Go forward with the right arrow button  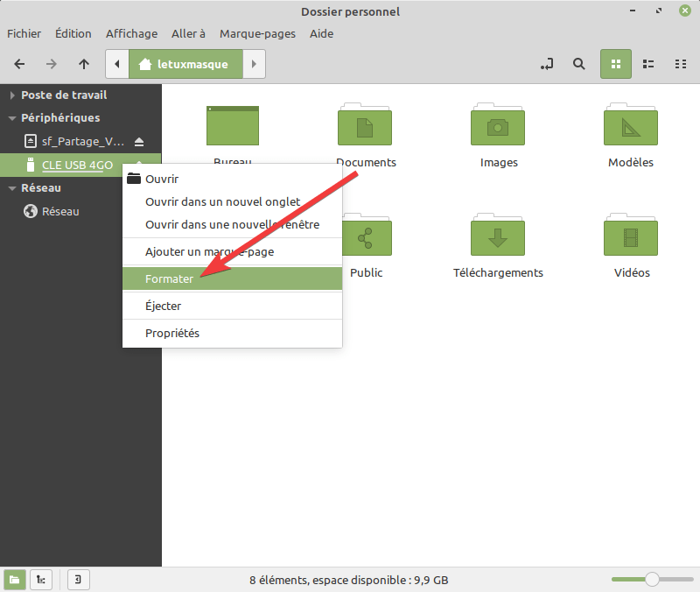coord(52,64)
